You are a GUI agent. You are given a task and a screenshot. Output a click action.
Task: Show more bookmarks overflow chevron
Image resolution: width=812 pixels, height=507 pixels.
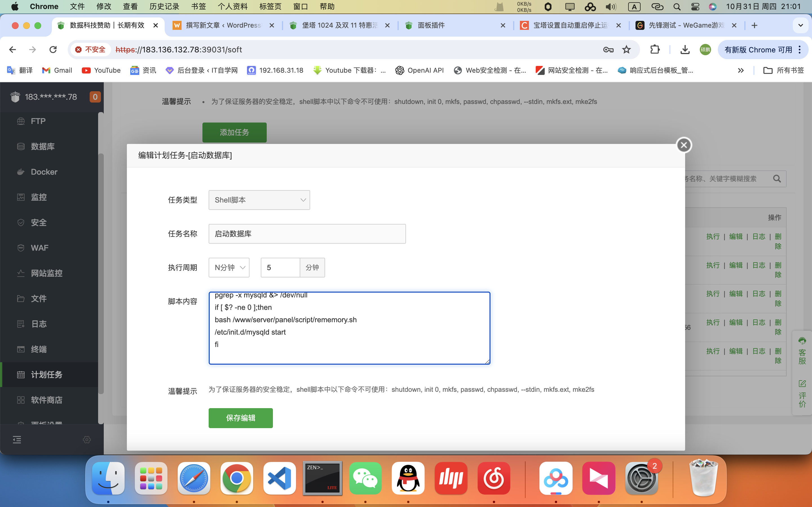pos(741,70)
